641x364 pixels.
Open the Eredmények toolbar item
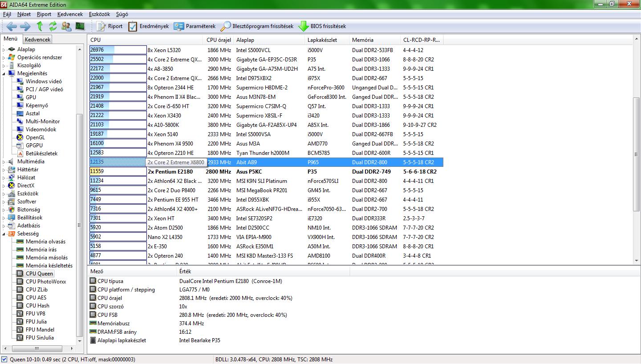click(x=149, y=26)
